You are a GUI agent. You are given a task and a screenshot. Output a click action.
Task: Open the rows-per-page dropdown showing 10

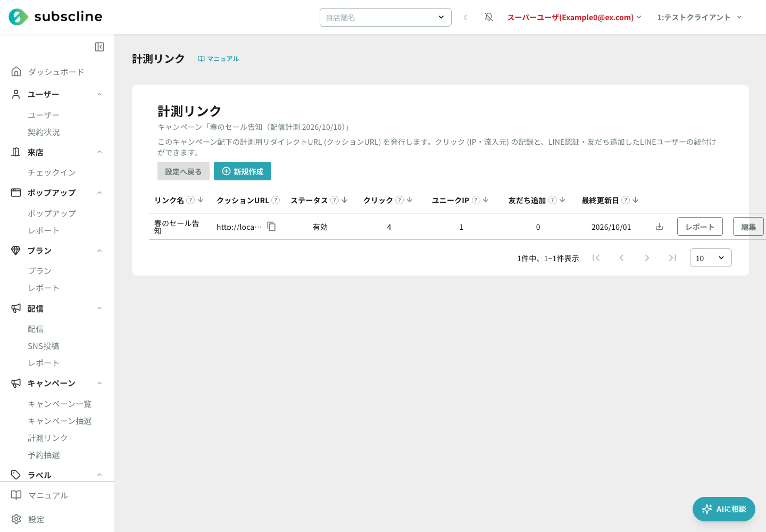pos(711,258)
